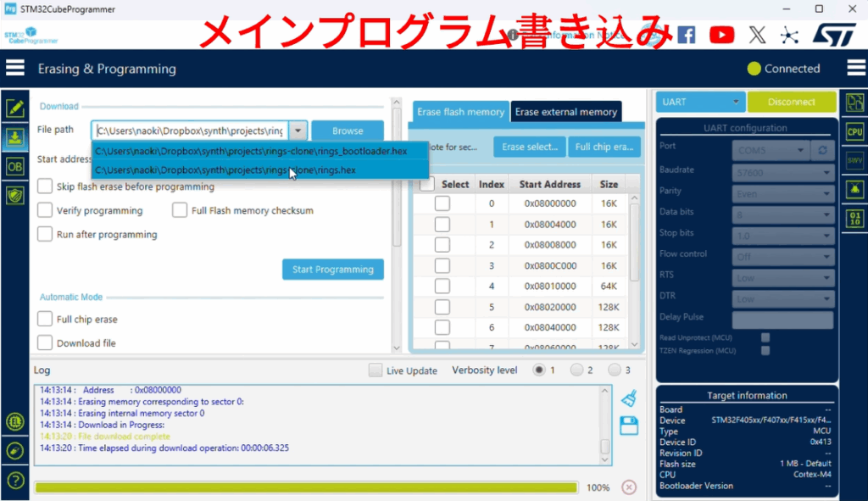This screenshot has width=868, height=501.
Task: Switch to Erase external memory tab
Action: pyautogui.click(x=565, y=112)
